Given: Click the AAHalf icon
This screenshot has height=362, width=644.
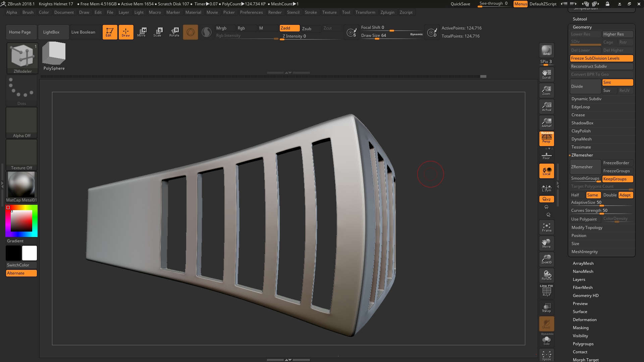Looking at the screenshot, I should pyautogui.click(x=546, y=122).
